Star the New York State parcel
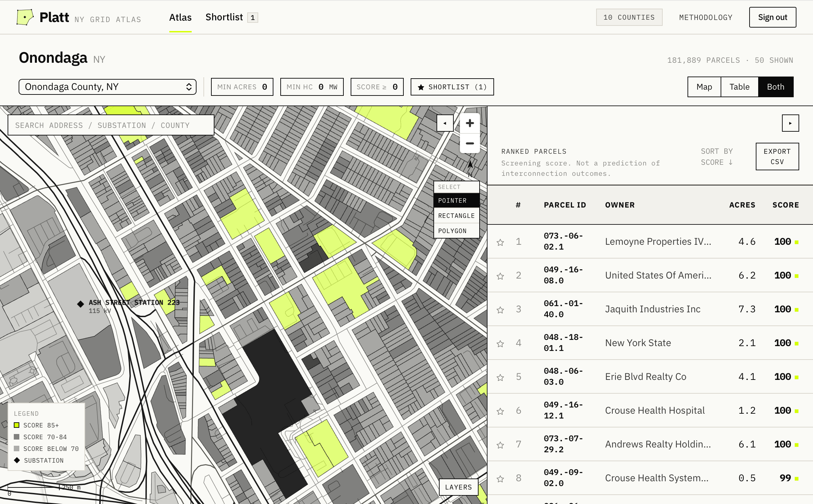 click(500, 344)
